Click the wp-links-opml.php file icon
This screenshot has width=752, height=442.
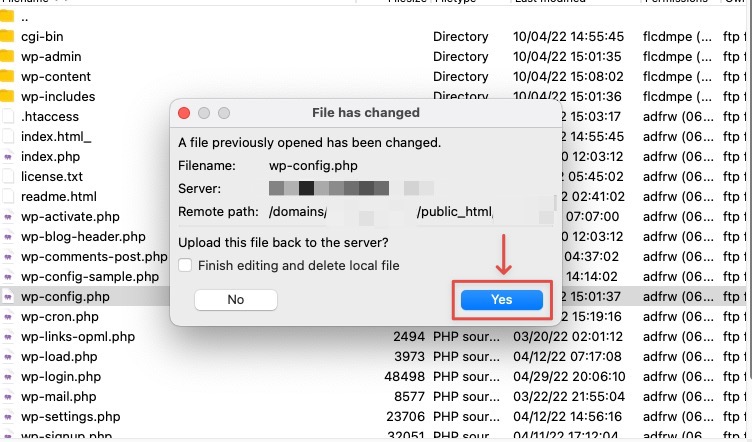[8, 337]
